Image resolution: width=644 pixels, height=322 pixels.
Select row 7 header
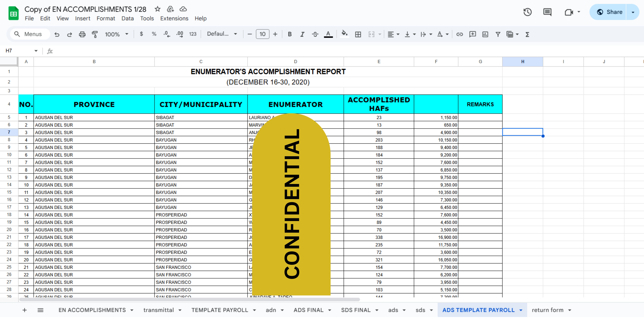[x=9, y=132]
